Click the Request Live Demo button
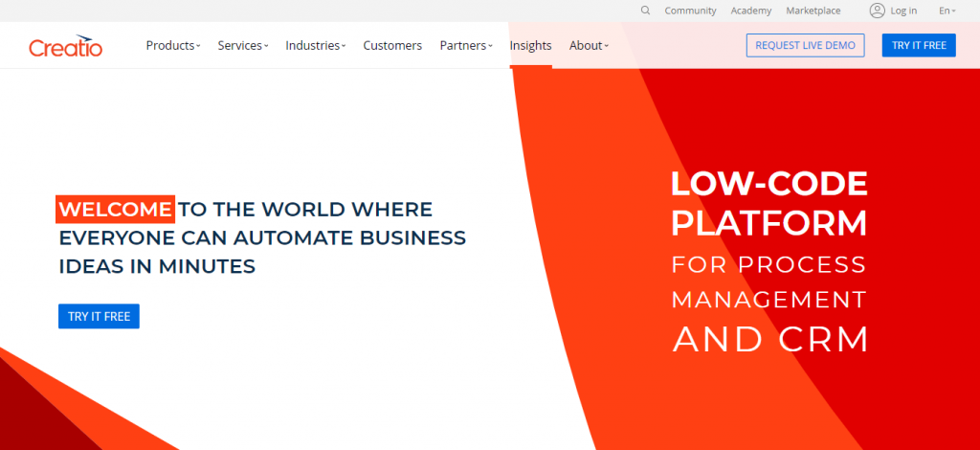Screen dimensions: 980x450 click(805, 45)
